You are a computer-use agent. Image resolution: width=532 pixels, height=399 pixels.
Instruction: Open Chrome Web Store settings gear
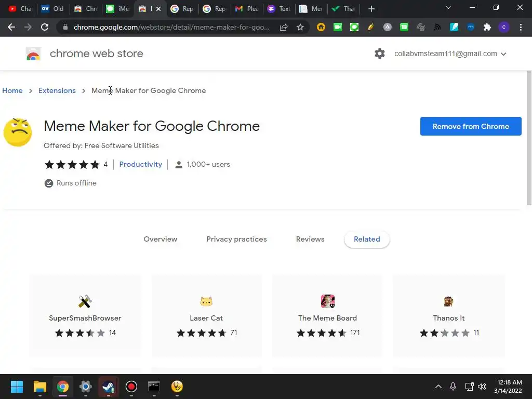[379, 54]
